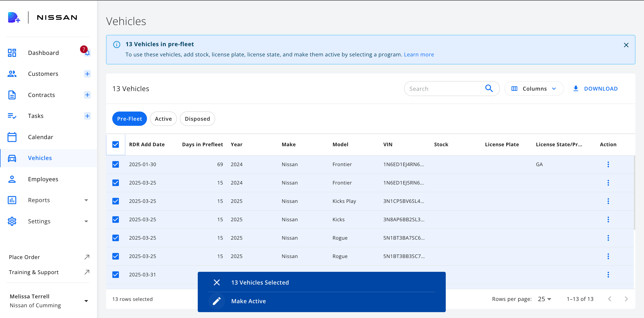Click the Reports chart icon
Screen dimensions: 644x318
tap(12, 200)
